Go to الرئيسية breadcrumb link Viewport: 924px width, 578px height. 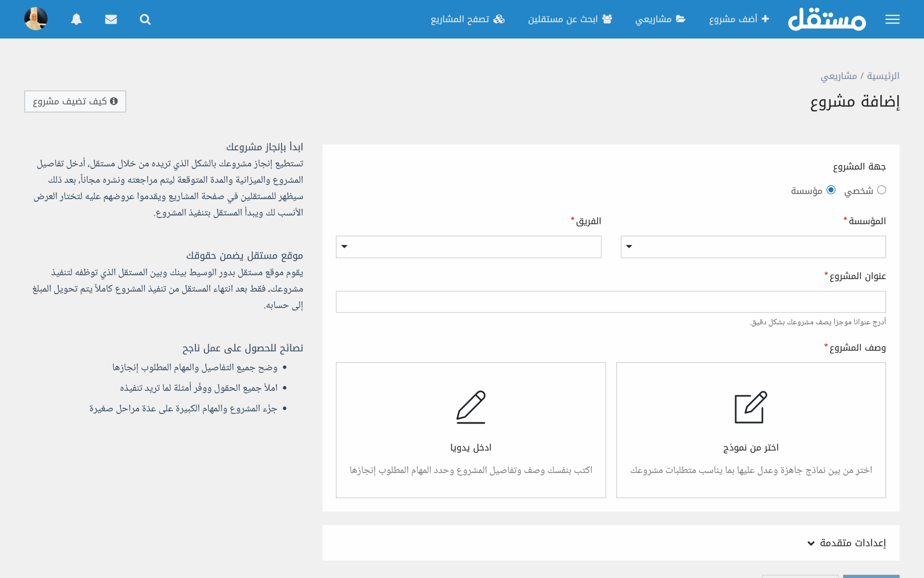883,76
